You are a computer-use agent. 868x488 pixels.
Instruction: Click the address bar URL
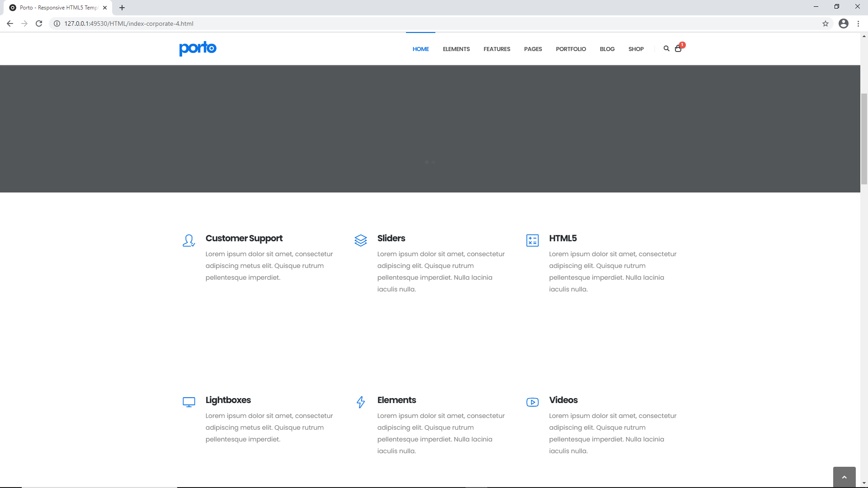128,23
